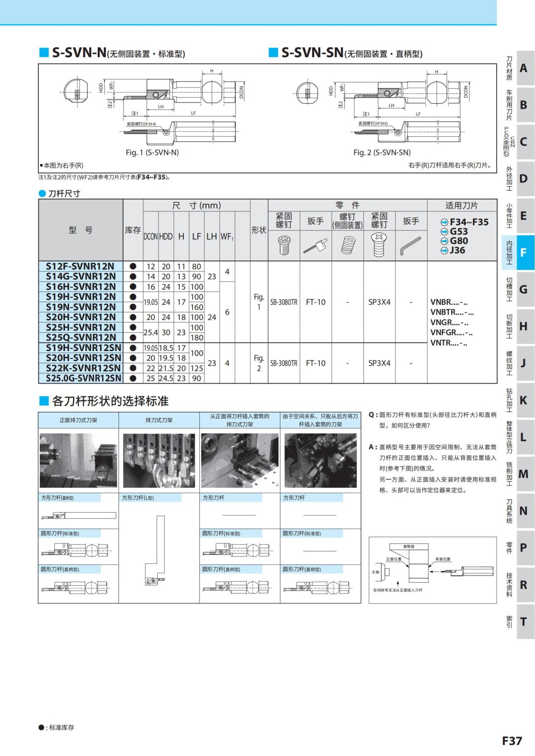Screen dimensions: 535x756
Task: Select model S25.0G-SVNR12SN row
Action: [81, 378]
